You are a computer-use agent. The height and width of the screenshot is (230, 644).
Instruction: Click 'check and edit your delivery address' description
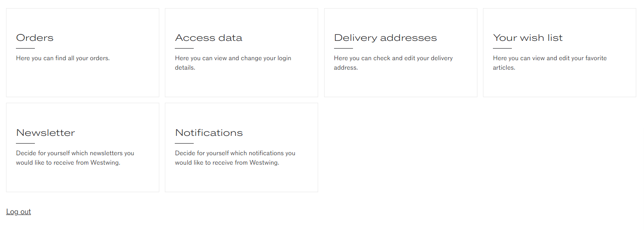coord(393,63)
